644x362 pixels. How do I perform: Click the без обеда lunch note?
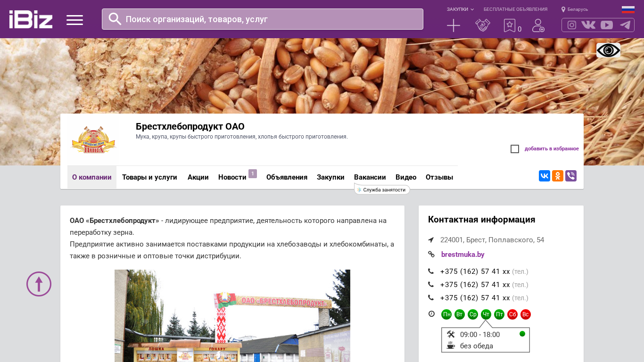tap(477, 346)
